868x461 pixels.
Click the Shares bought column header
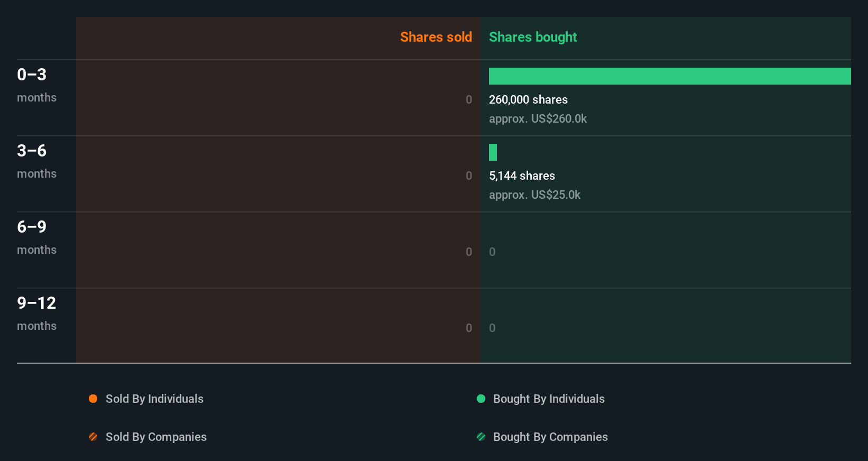point(533,37)
